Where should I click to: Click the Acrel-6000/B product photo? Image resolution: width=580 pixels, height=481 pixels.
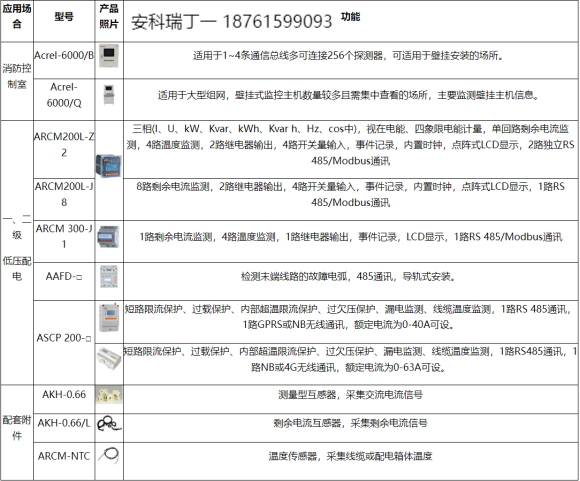pos(109,56)
